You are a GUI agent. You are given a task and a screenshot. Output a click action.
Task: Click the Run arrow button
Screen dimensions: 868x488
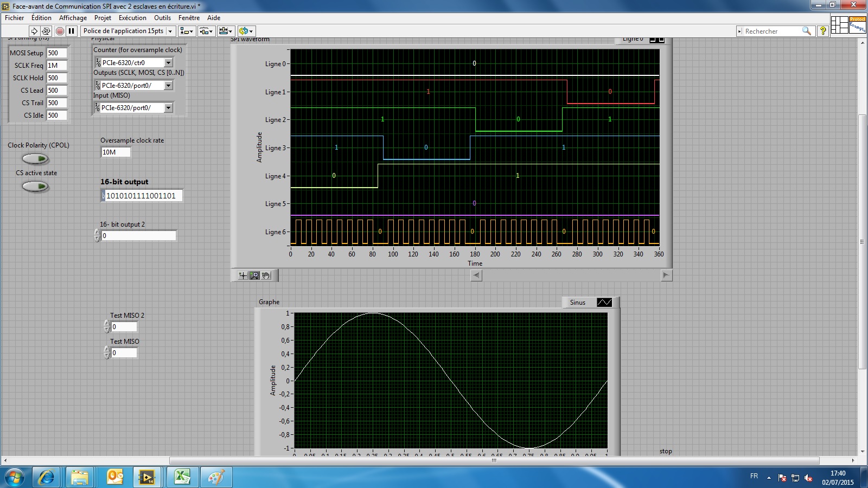[34, 31]
